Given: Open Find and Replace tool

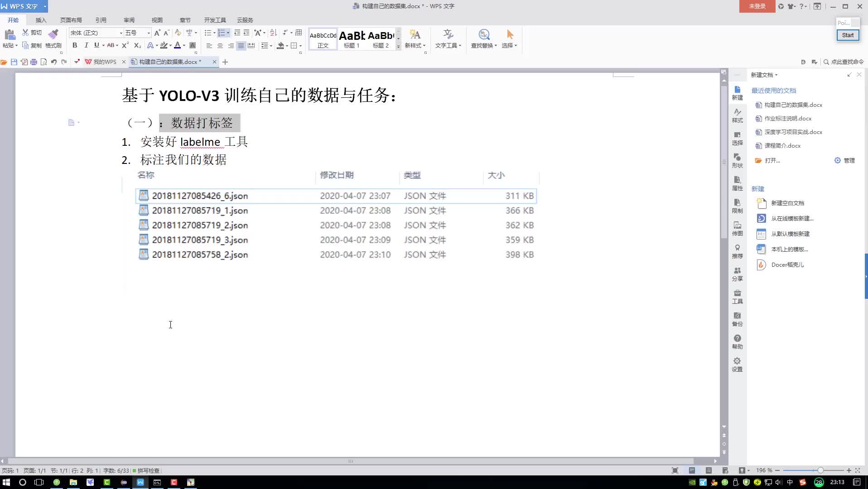Looking at the screenshot, I should (484, 35).
